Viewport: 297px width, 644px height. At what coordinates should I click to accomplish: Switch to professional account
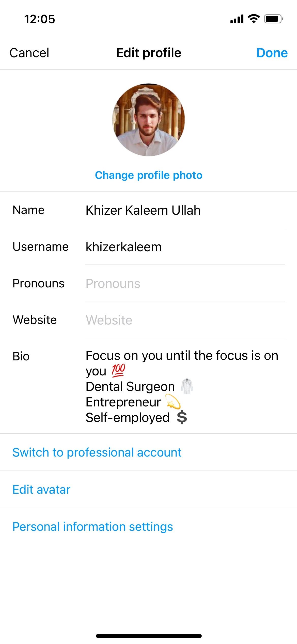click(x=97, y=452)
